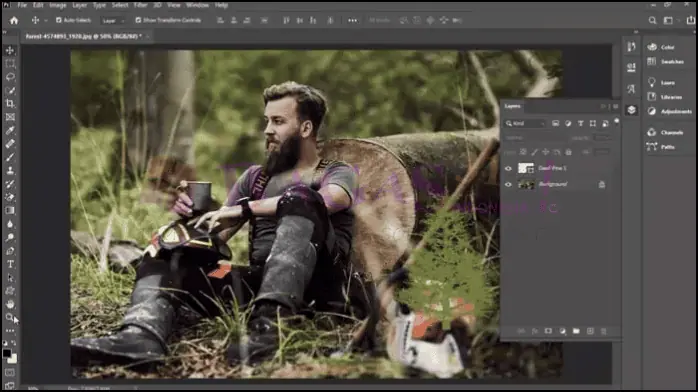The width and height of the screenshot is (698, 392).
Task: Open the Layer/Group auto-select dropdown
Action: (113, 20)
